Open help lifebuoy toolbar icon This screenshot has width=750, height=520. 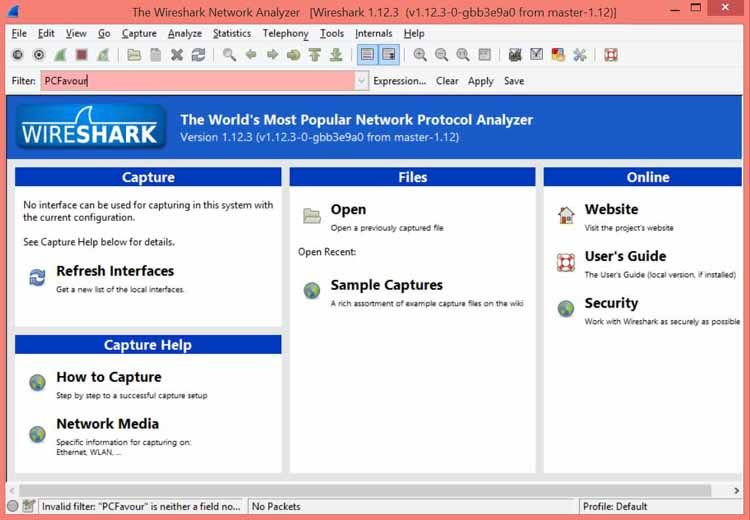point(610,55)
